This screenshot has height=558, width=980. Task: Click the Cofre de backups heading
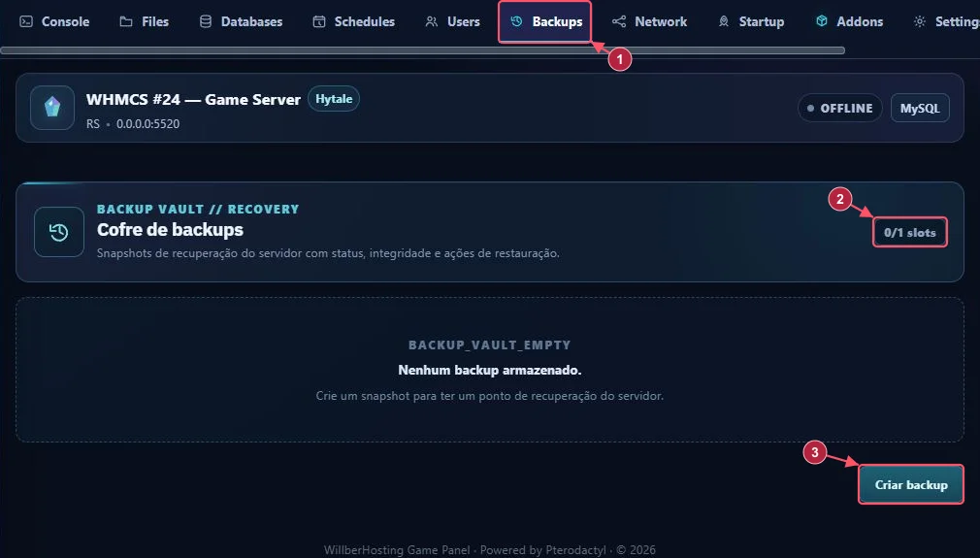click(x=170, y=230)
